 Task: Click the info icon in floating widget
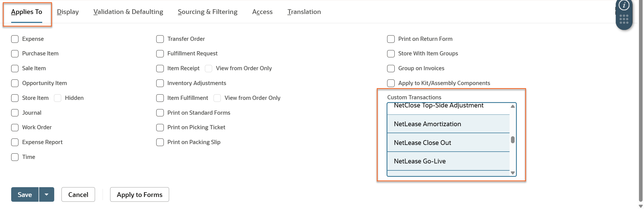624,5
